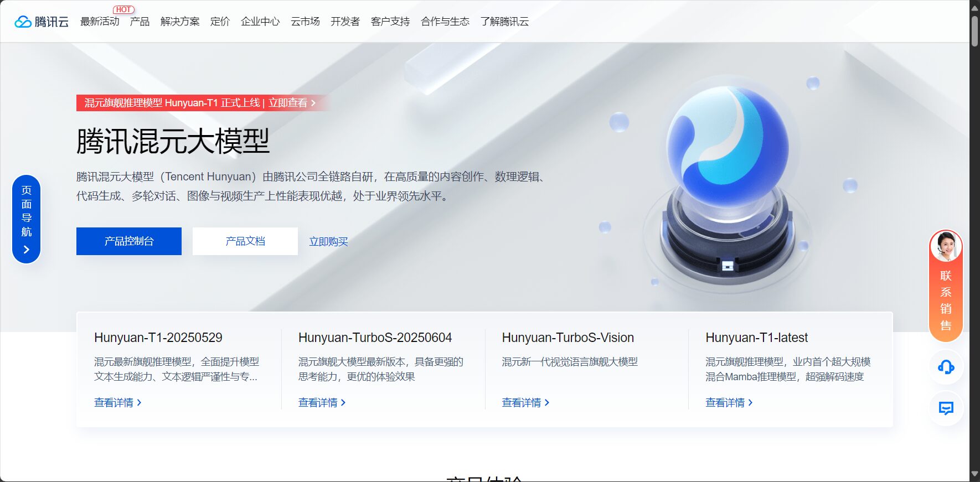Click the 腾讯混元大模型 heading
The height and width of the screenshot is (482, 980).
point(173,141)
